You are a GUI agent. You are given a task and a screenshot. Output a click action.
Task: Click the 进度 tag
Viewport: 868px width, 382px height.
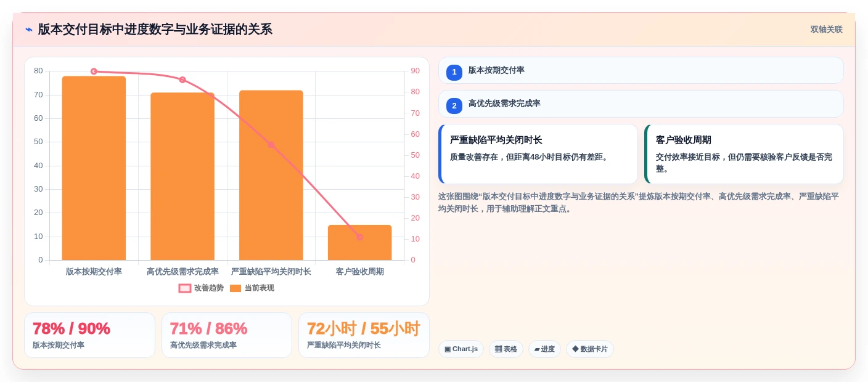coord(544,349)
